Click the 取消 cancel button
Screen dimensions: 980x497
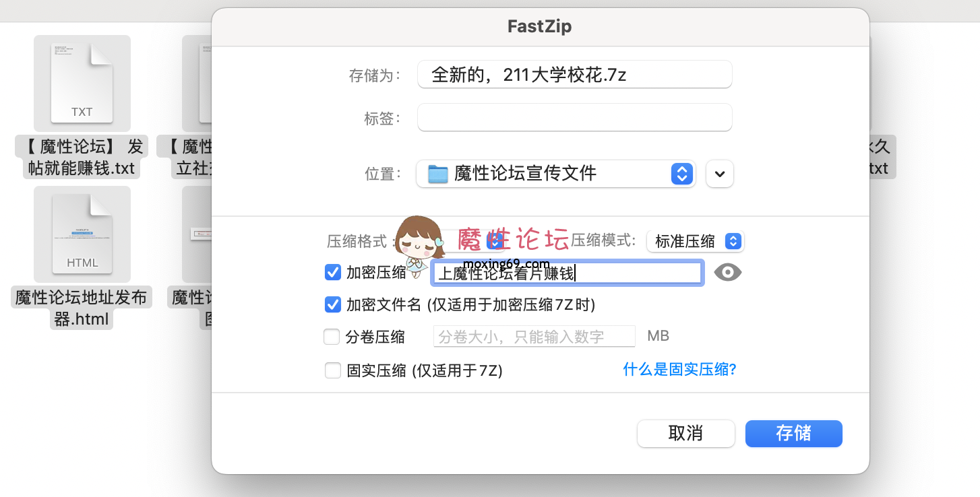pyautogui.click(x=686, y=433)
